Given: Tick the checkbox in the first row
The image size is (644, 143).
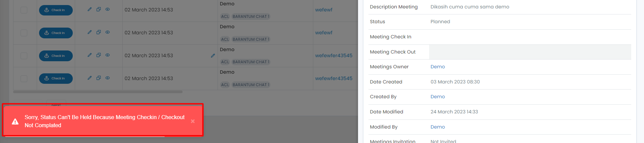Looking at the screenshot, I should point(24,10).
